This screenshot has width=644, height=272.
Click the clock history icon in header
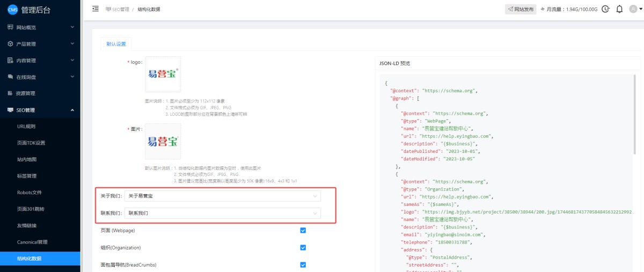point(606,9)
